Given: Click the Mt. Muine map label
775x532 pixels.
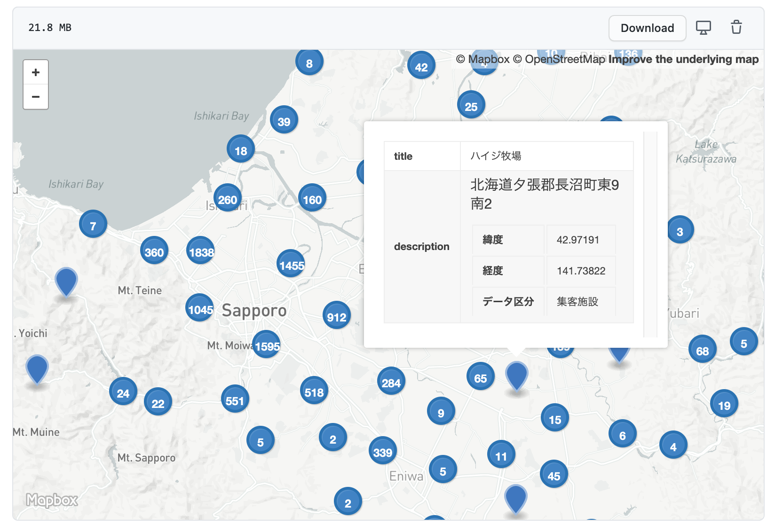Looking at the screenshot, I should 36,432.
